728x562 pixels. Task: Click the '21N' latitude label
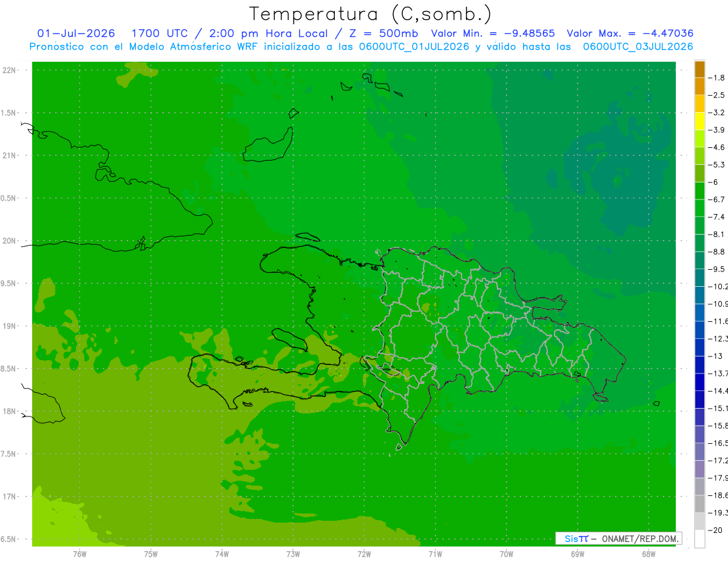coord(10,155)
